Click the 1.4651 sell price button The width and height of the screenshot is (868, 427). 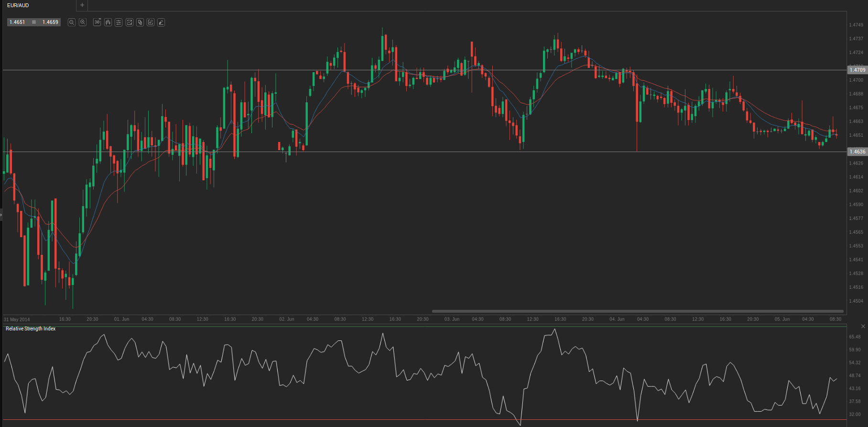[x=17, y=22]
